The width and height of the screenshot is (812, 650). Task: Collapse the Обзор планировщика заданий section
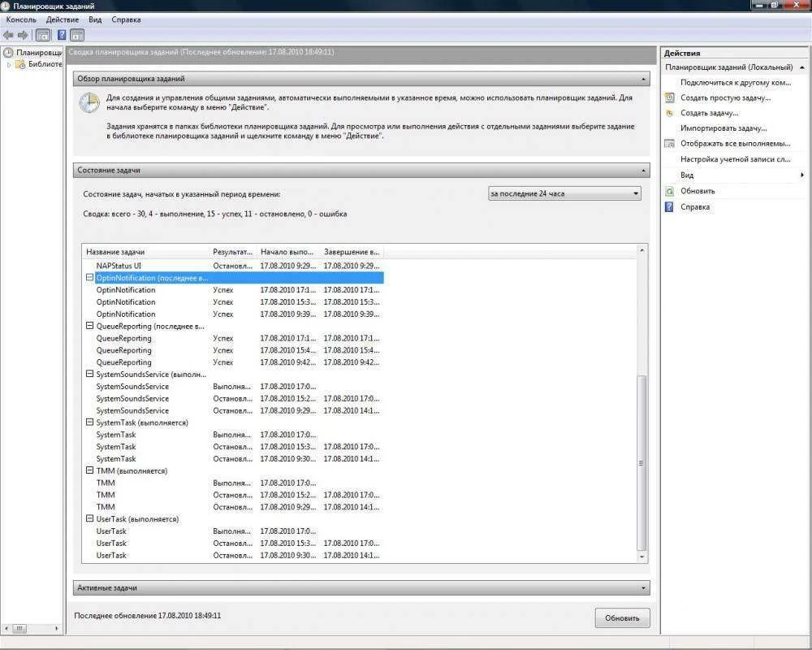pos(643,80)
